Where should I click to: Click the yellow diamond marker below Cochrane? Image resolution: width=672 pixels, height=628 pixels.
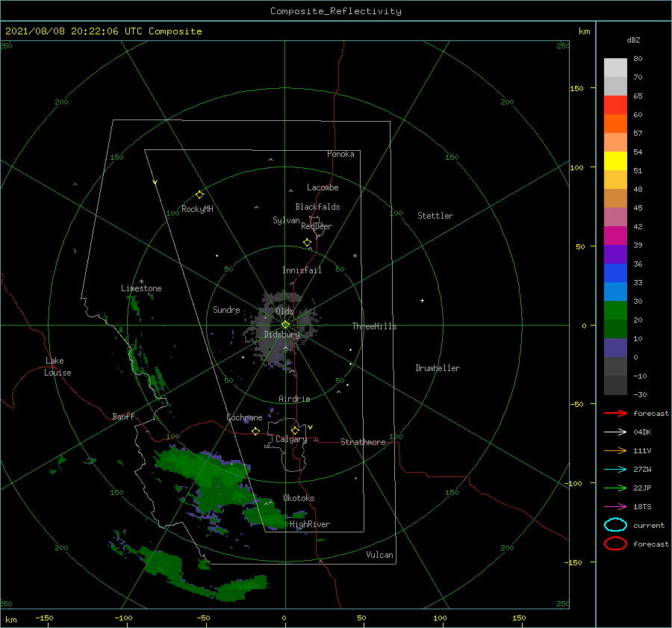255,431
